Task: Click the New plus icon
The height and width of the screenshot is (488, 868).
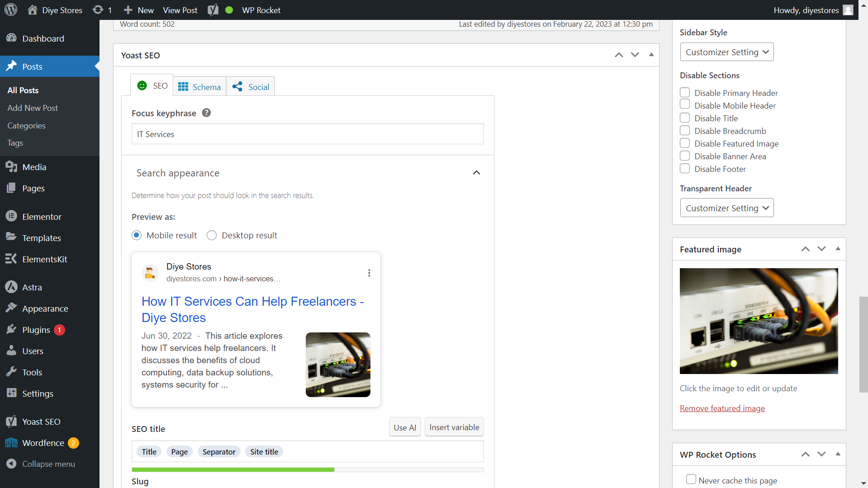Action: pos(128,10)
